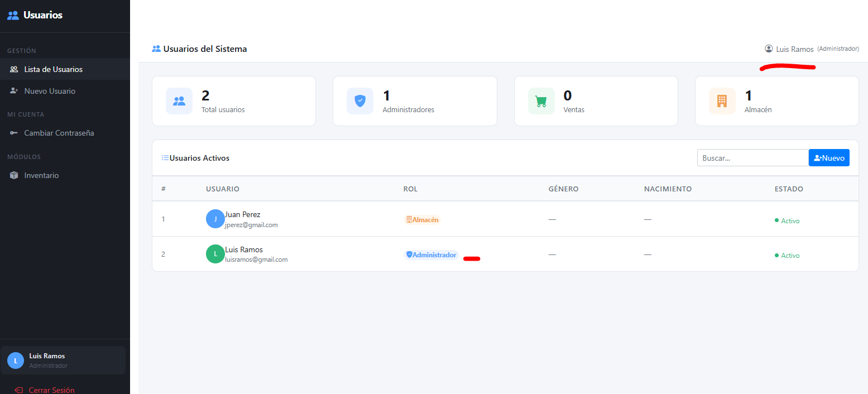The height and width of the screenshot is (394, 868).
Task: Click the orange building Almacén icon
Action: click(x=722, y=101)
